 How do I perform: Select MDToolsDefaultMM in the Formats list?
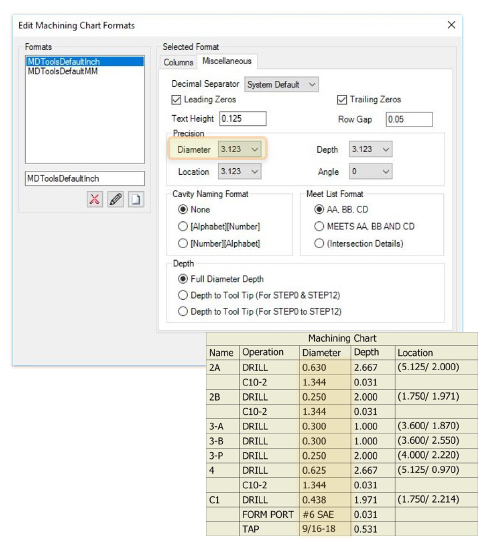click(63, 71)
